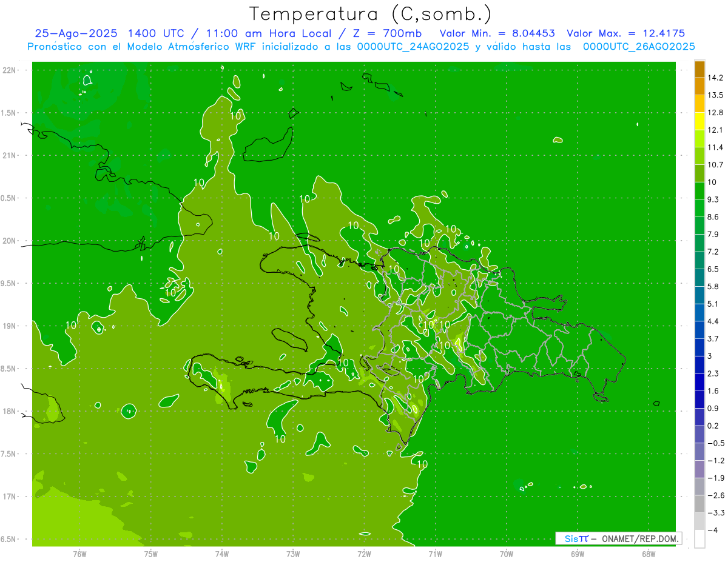Click the '9.3' colorbar label

(x=713, y=199)
